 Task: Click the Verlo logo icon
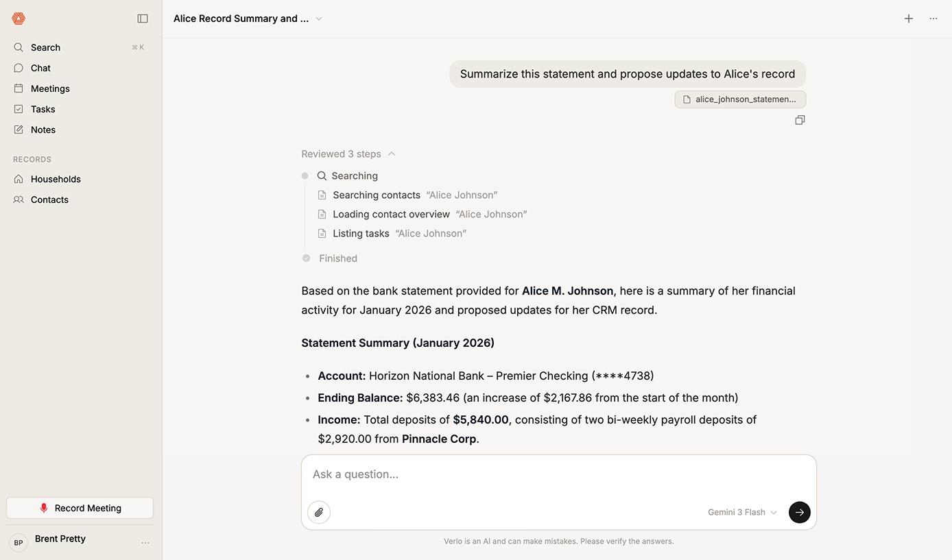(19, 19)
